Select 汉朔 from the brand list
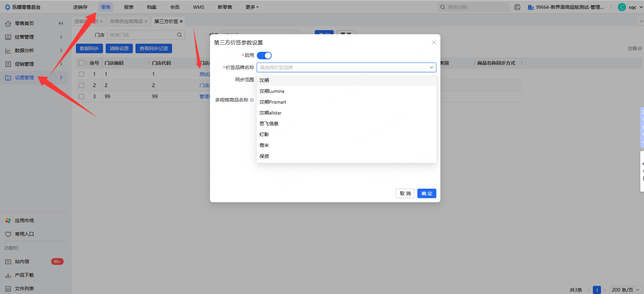Screen dimensions: 644x294 click(x=346, y=80)
